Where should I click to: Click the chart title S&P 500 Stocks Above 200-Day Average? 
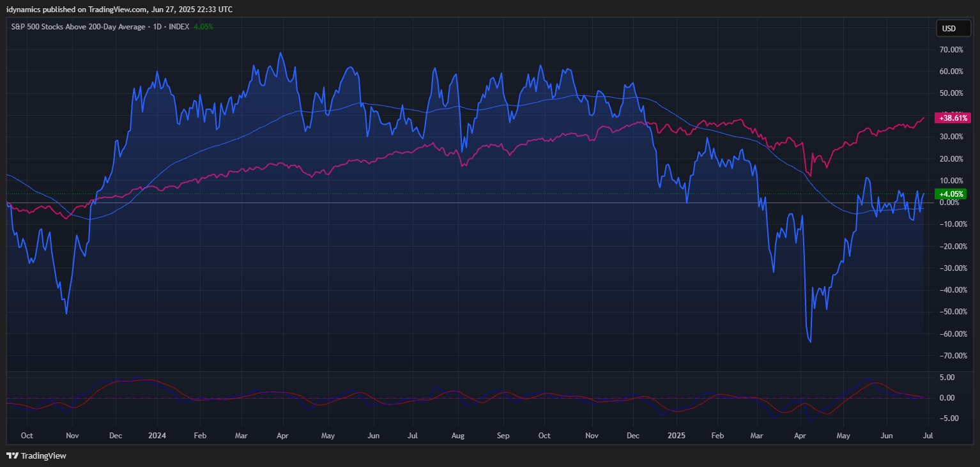[79, 27]
